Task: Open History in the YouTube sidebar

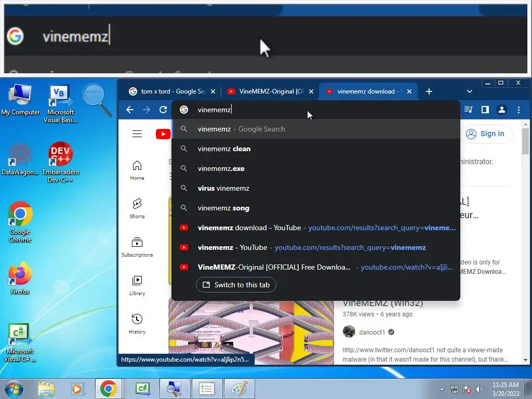Action: click(x=137, y=324)
